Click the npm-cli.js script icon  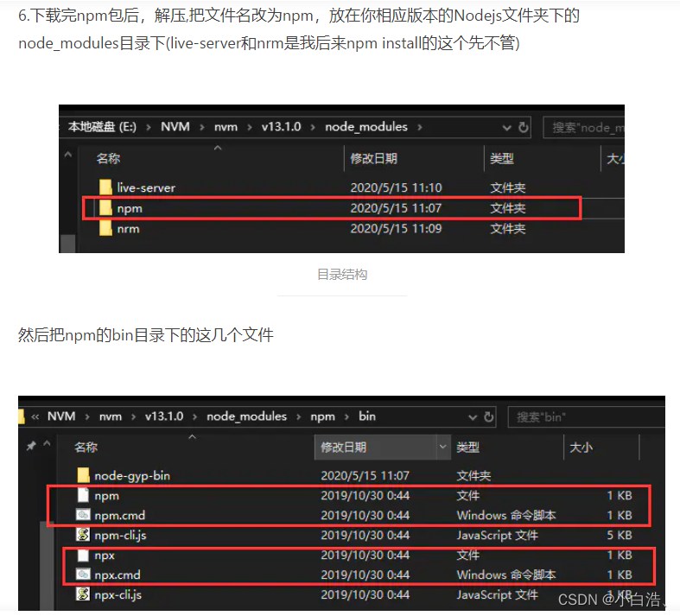click(83, 535)
